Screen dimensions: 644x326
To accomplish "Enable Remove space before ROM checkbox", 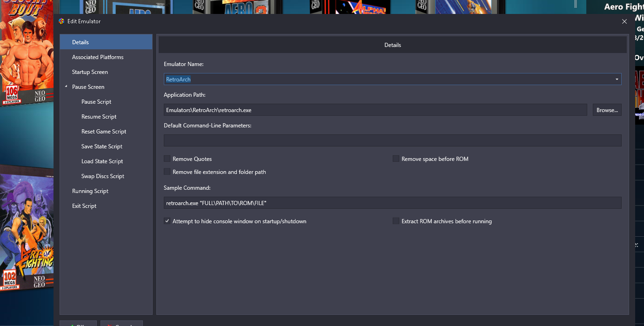I will (x=396, y=159).
